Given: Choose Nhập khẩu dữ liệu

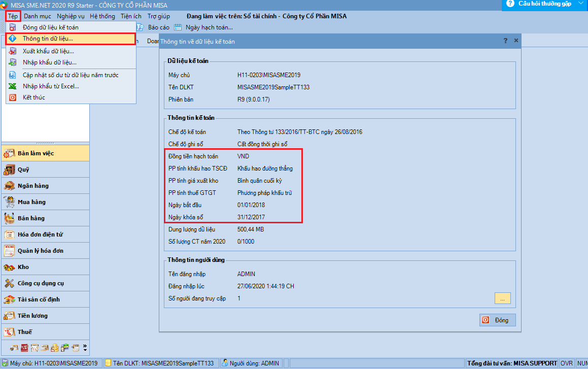Looking at the screenshot, I should click(x=71, y=62).
